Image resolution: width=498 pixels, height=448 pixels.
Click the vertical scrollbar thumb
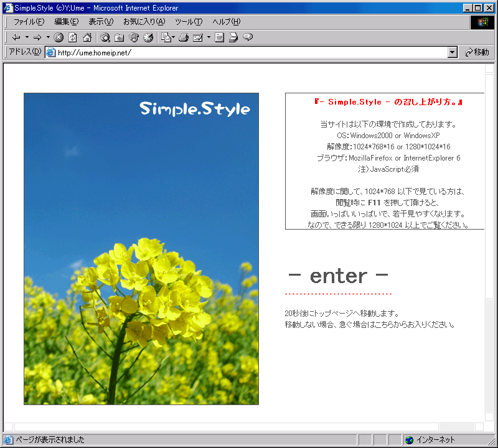click(489, 186)
